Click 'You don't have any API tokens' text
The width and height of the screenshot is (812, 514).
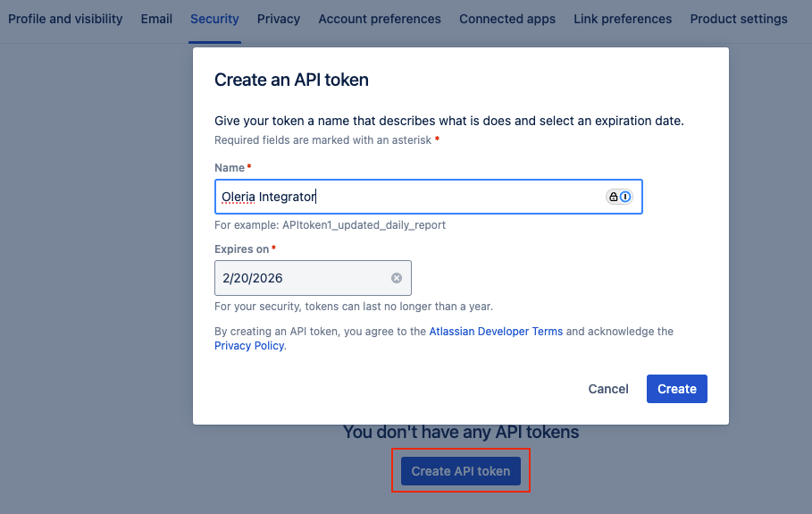click(x=461, y=432)
